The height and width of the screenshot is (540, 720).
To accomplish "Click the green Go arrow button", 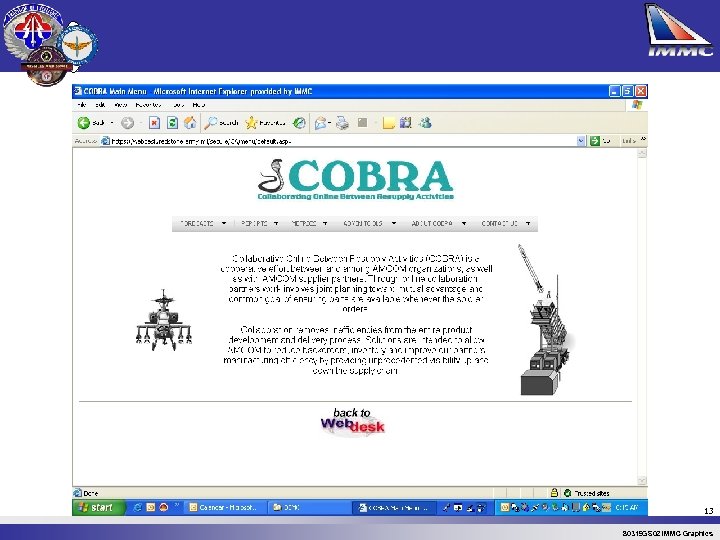I will (x=595, y=141).
